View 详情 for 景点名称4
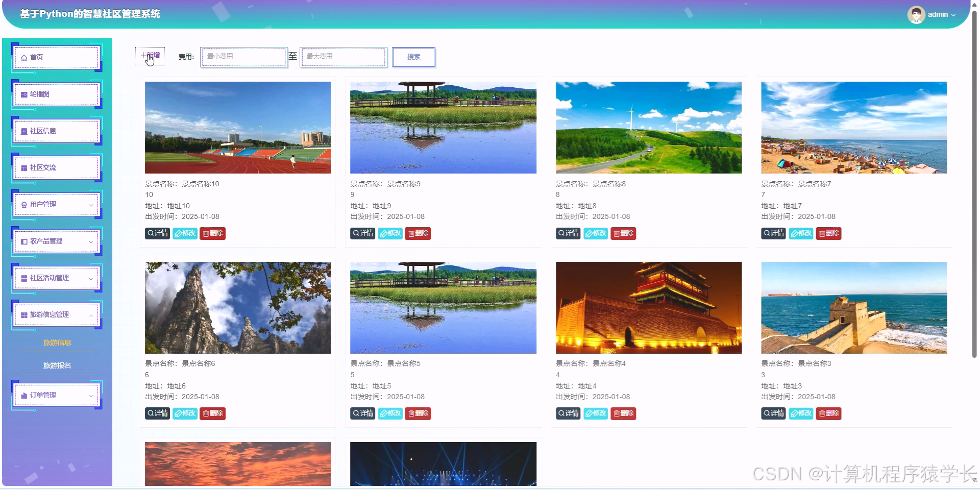The image size is (980, 490). pos(568,413)
